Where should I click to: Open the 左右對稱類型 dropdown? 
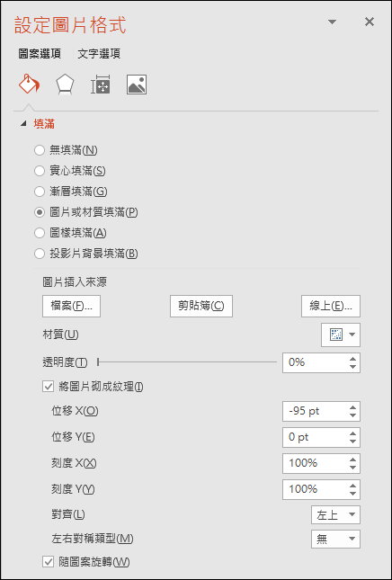coord(335,539)
